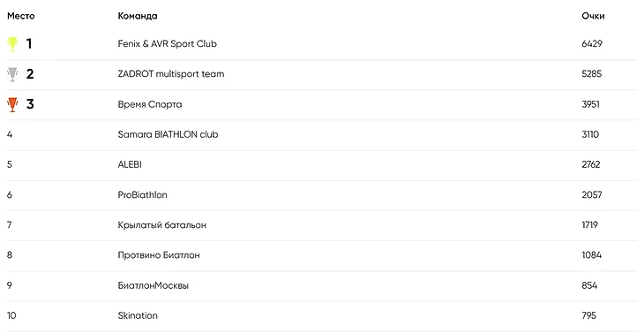Image resolution: width=644 pixels, height=333 pixels.
Task: Sort by Очки column header
Action: click(593, 16)
